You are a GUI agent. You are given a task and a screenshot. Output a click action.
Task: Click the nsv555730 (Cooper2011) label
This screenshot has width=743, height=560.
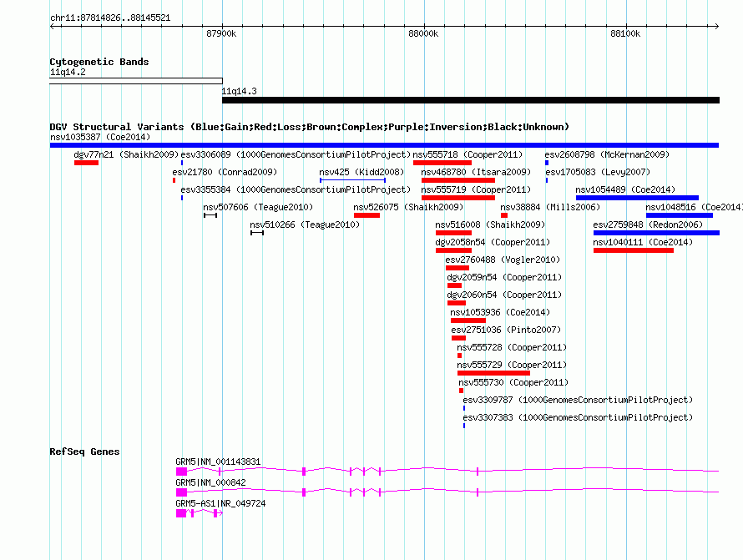coord(513,382)
